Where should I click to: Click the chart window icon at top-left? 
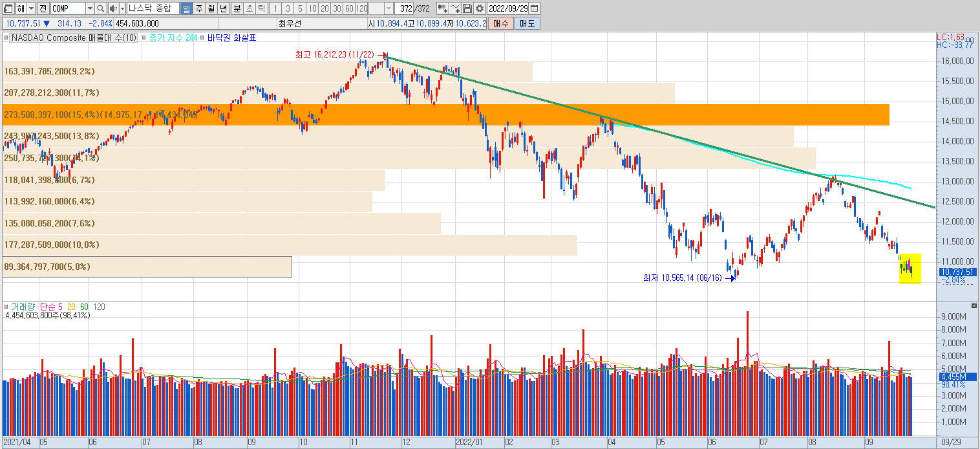[x=8, y=8]
